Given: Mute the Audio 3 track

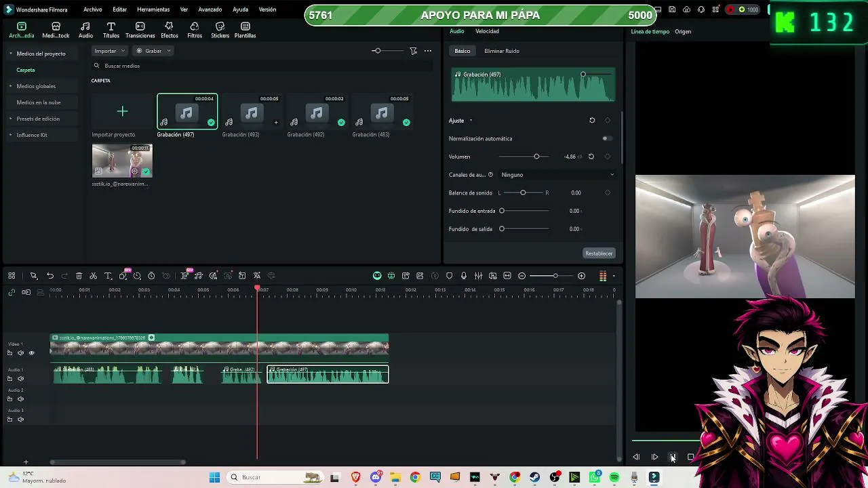Looking at the screenshot, I should coord(20,420).
